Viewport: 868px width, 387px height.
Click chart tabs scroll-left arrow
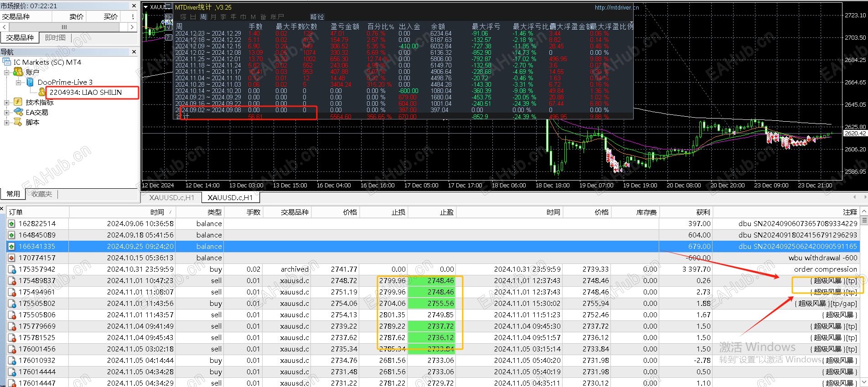[x=854, y=197]
